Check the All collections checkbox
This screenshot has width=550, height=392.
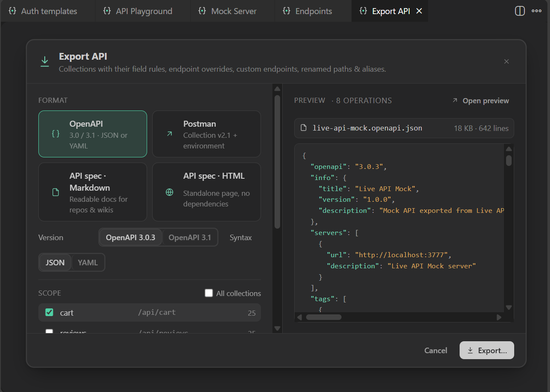[x=208, y=293]
